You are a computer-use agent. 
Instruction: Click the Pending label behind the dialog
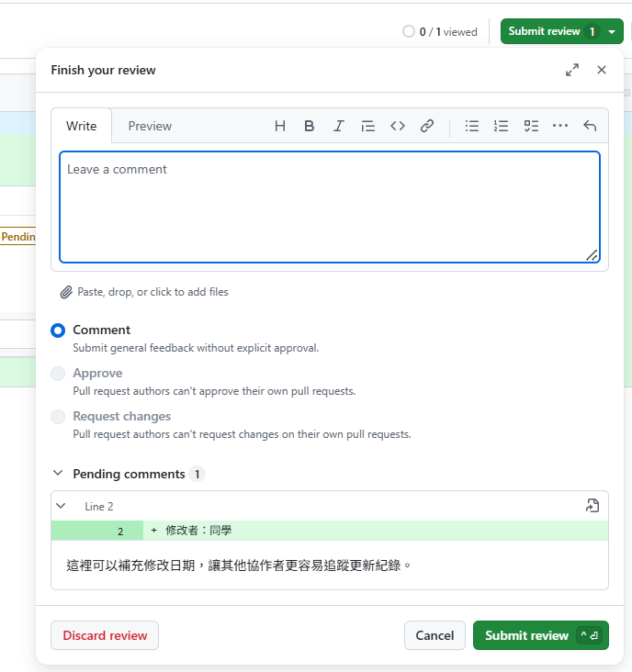(18, 236)
